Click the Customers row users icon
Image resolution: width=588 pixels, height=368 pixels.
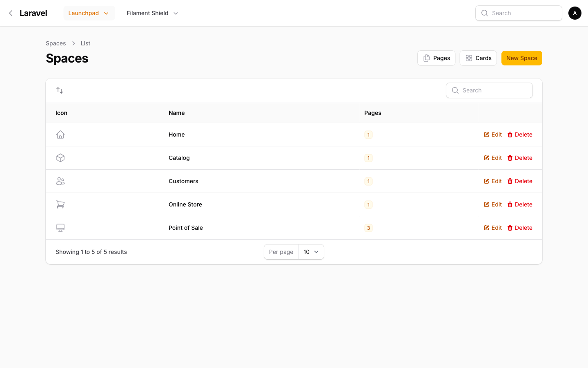click(x=60, y=181)
